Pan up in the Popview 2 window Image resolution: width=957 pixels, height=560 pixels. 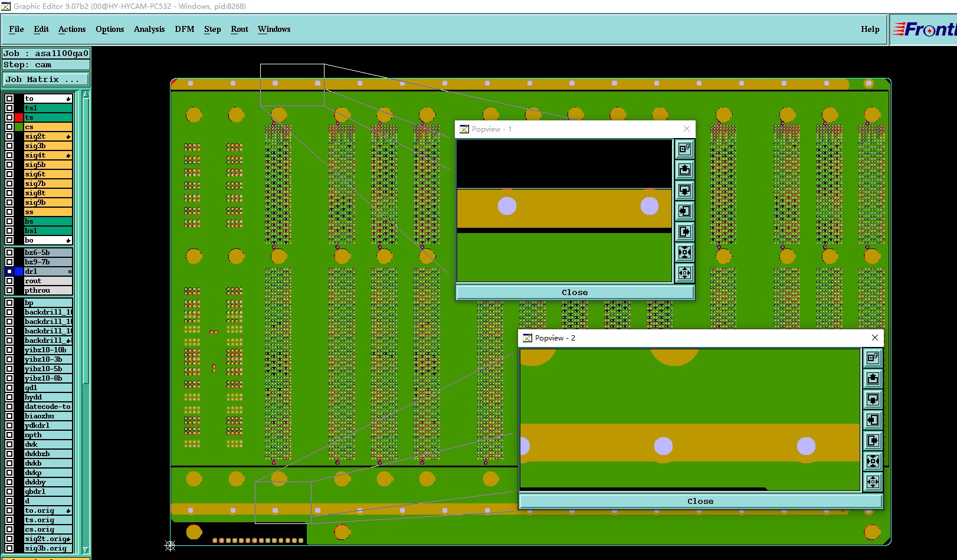click(x=873, y=379)
